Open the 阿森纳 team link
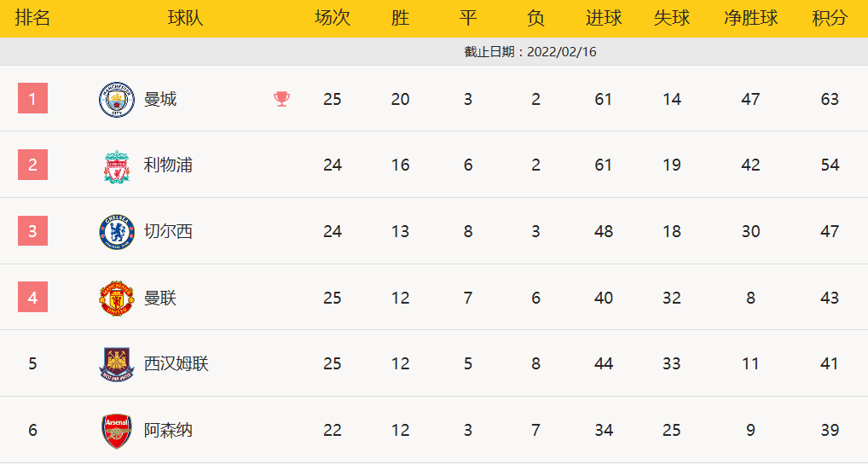 tap(168, 430)
